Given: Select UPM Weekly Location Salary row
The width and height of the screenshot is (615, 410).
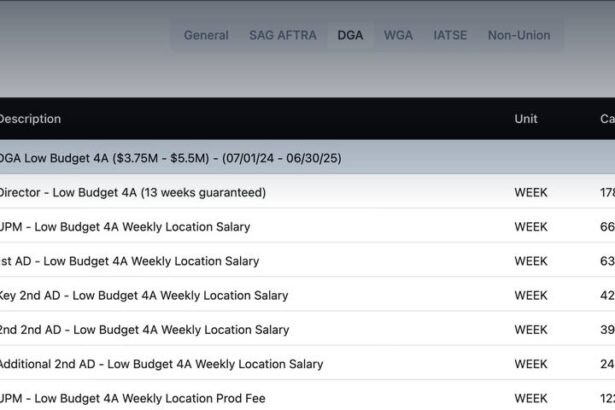Looking at the screenshot, I should tap(308, 226).
